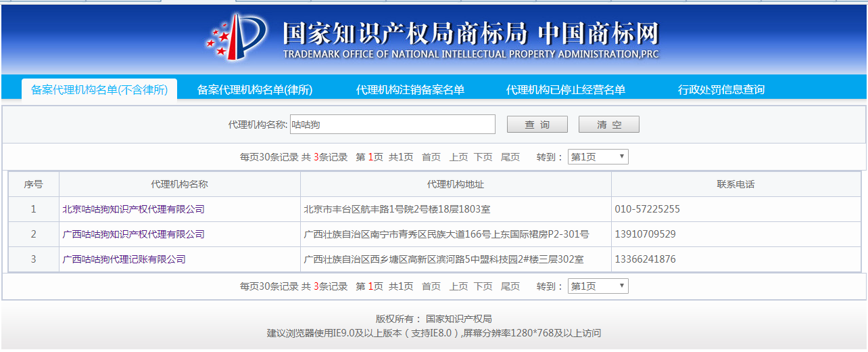
Task: Click 尾页 in bottom pagination
Action: [x=510, y=286]
